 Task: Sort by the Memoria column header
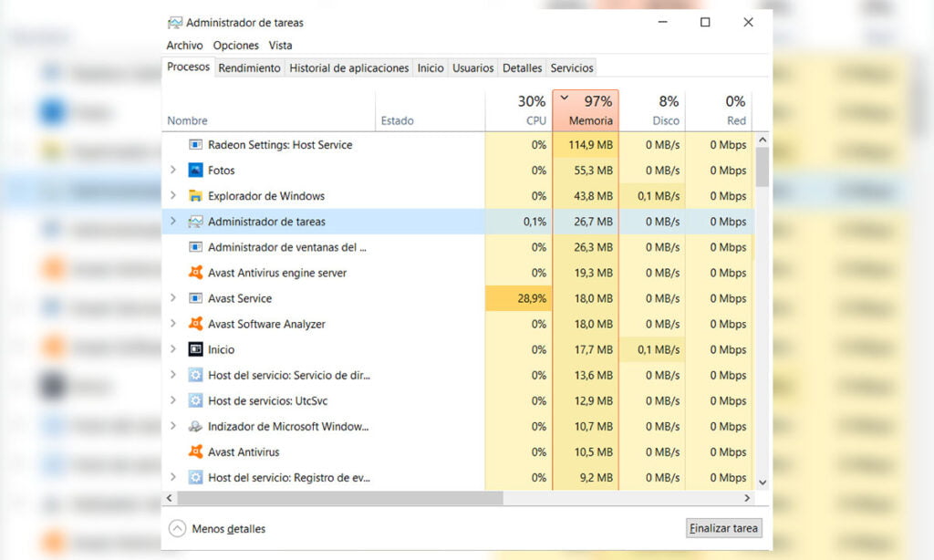tap(586, 110)
